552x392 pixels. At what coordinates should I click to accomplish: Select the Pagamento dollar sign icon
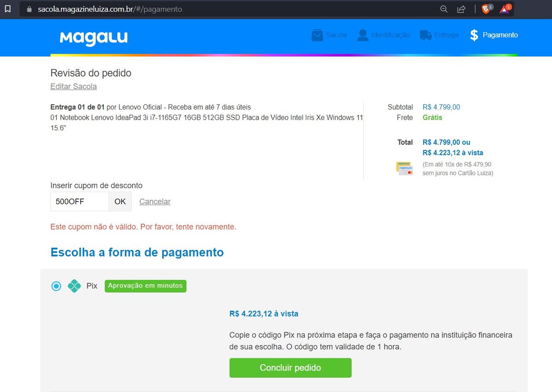pos(473,35)
